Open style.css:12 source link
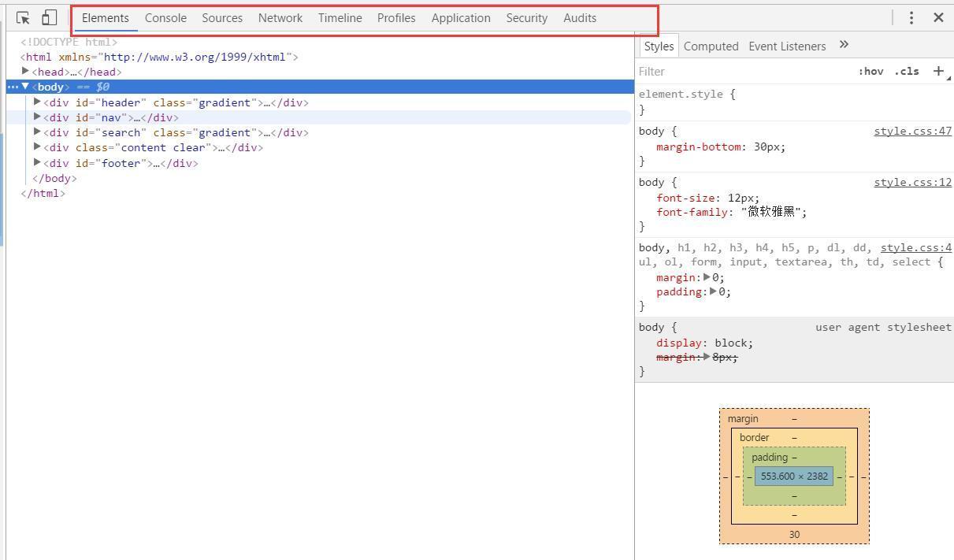 pyautogui.click(x=912, y=182)
